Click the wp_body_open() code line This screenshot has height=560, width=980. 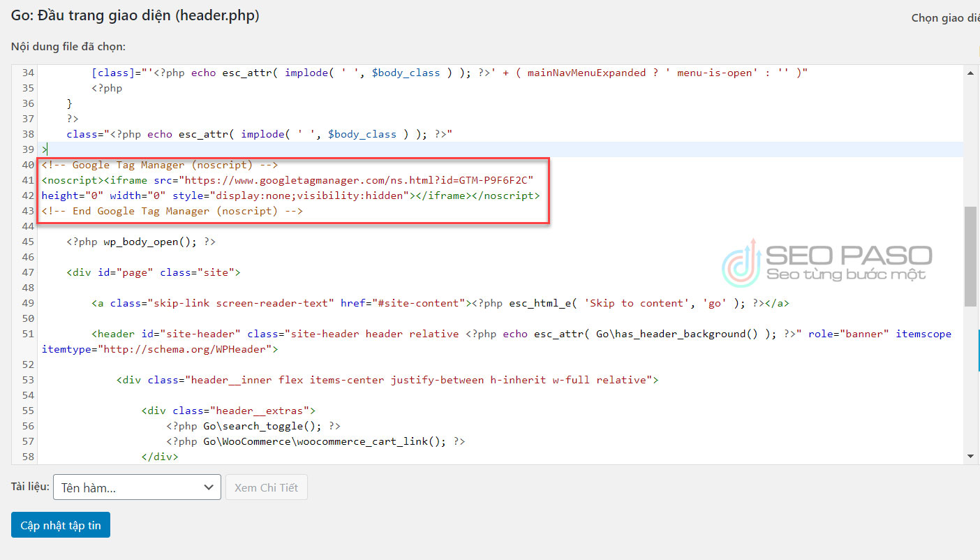coord(141,242)
